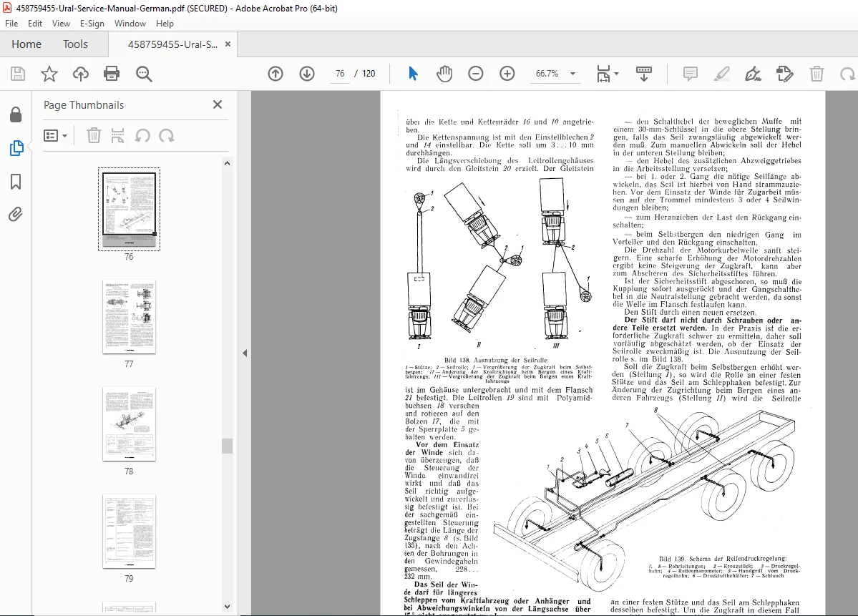Click thumbnails panel scroll up arrow

(227, 163)
